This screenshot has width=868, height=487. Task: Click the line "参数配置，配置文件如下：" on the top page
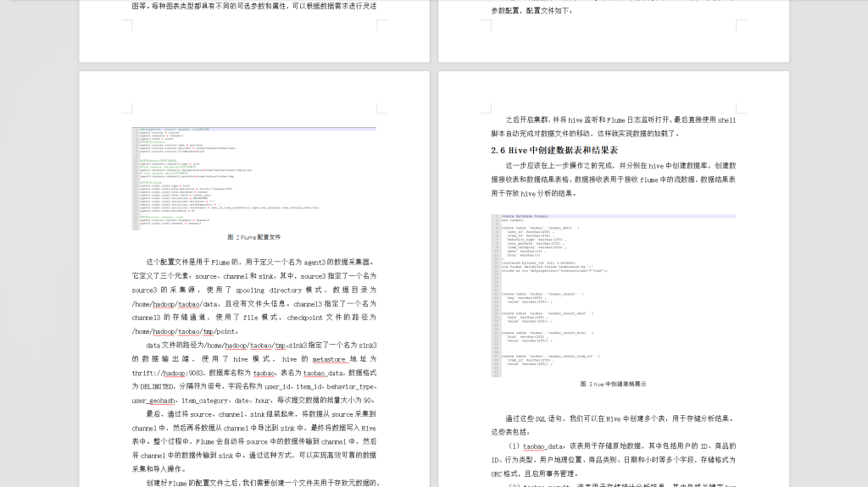531,10
